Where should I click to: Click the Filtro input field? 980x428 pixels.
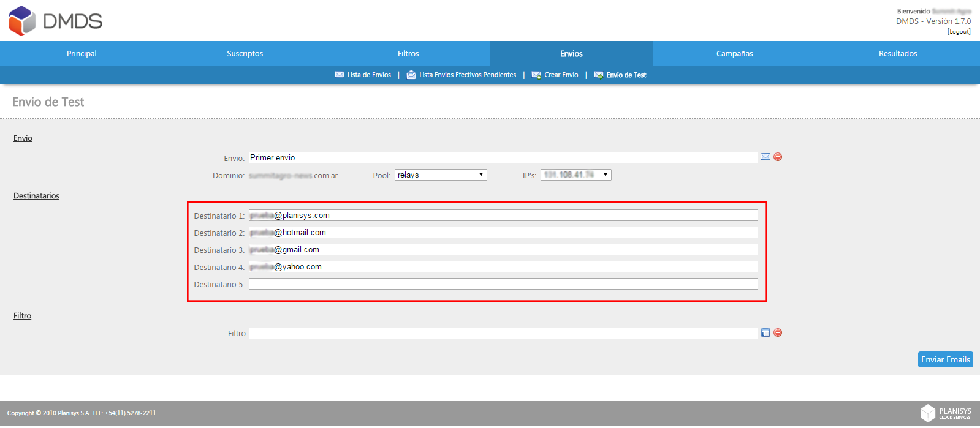(503, 333)
